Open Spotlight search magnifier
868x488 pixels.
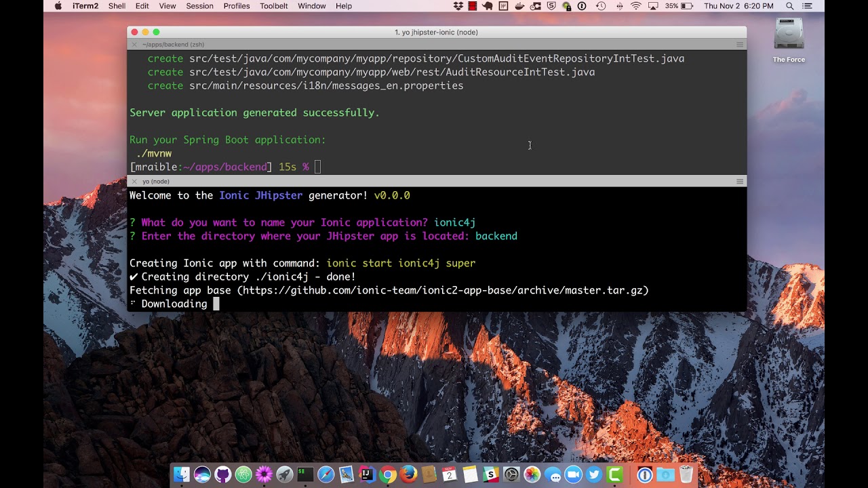tap(789, 6)
